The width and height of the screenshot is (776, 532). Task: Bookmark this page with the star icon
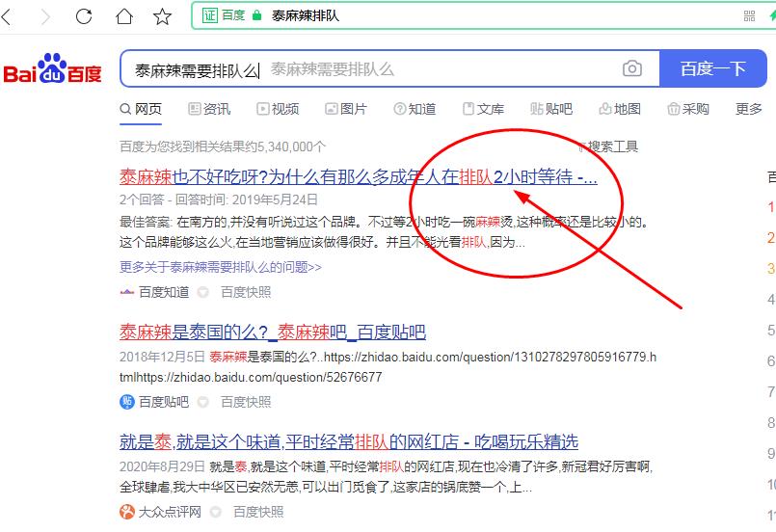click(162, 16)
